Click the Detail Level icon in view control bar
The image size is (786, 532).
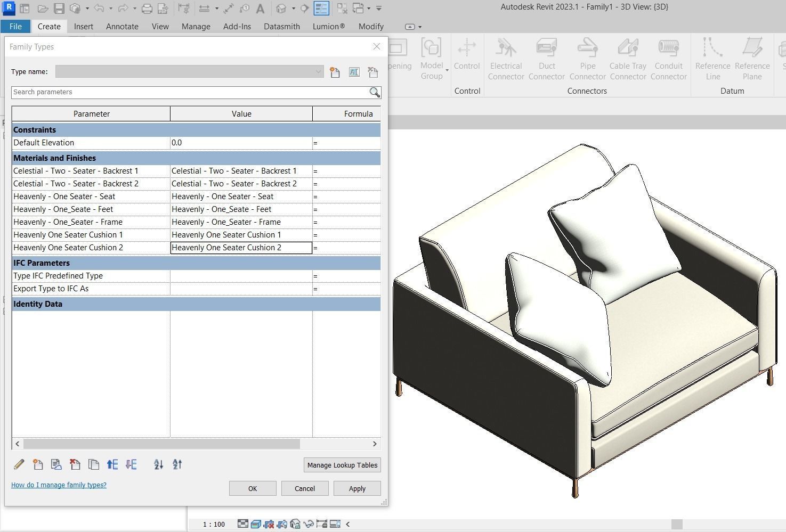[242, 524]
